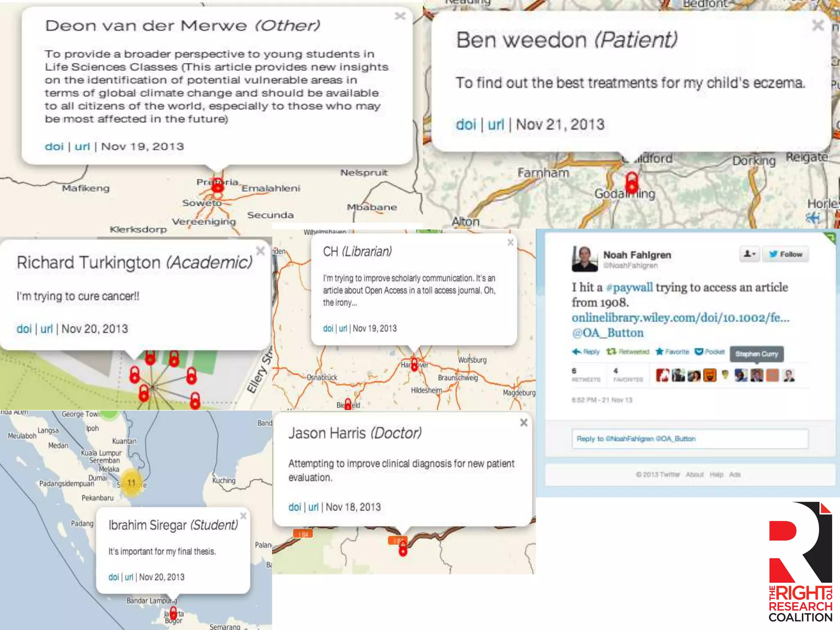Click the yellow cluster marker showing 11
Viewport: 840px width, 630px height.
(x=131, y=483)
